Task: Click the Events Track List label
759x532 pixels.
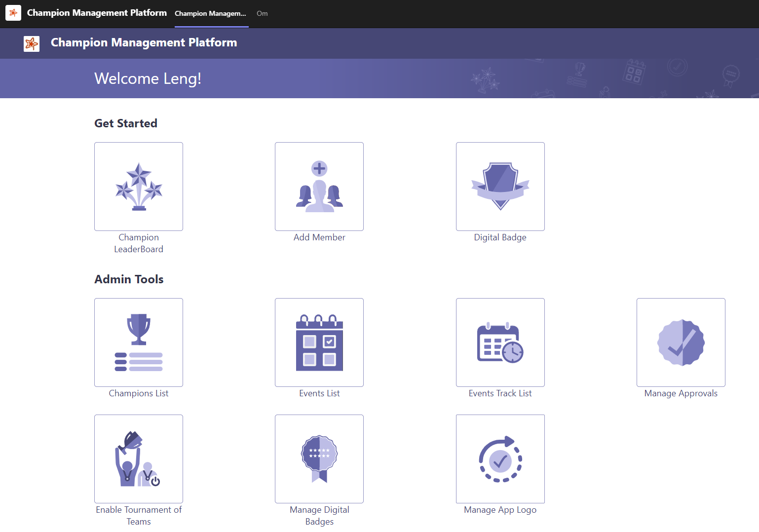Action: (500, 393)
